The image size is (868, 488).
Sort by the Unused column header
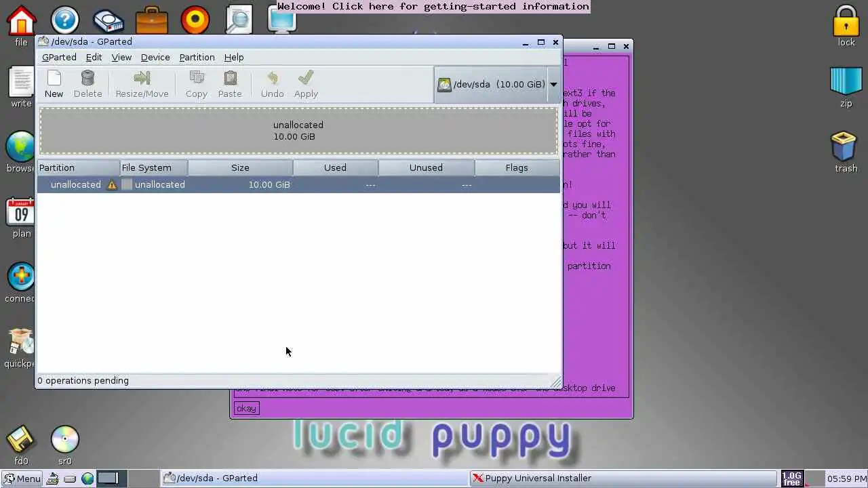[426, 167]
